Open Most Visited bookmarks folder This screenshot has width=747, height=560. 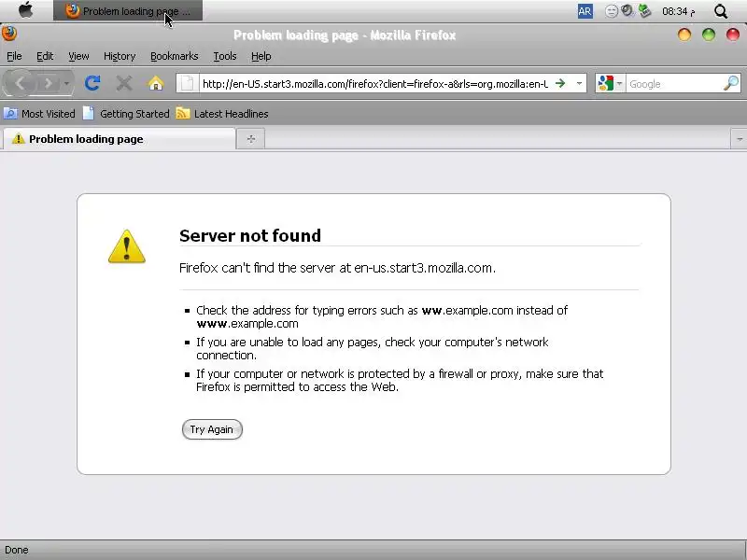tap(39, 114)
